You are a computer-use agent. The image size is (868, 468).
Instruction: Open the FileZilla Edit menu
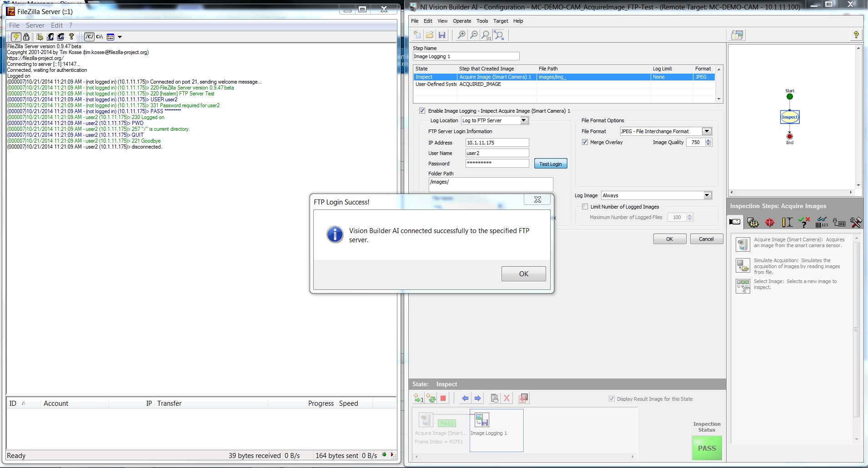57,25
